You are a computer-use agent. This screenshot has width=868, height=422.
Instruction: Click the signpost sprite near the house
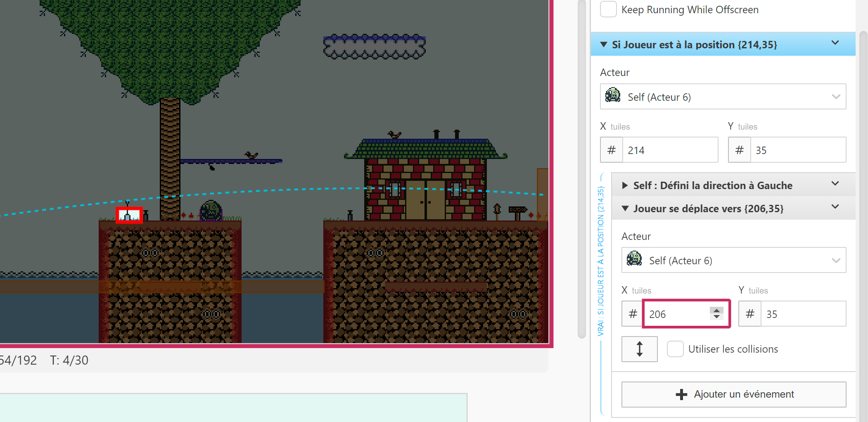click(517, 212)
